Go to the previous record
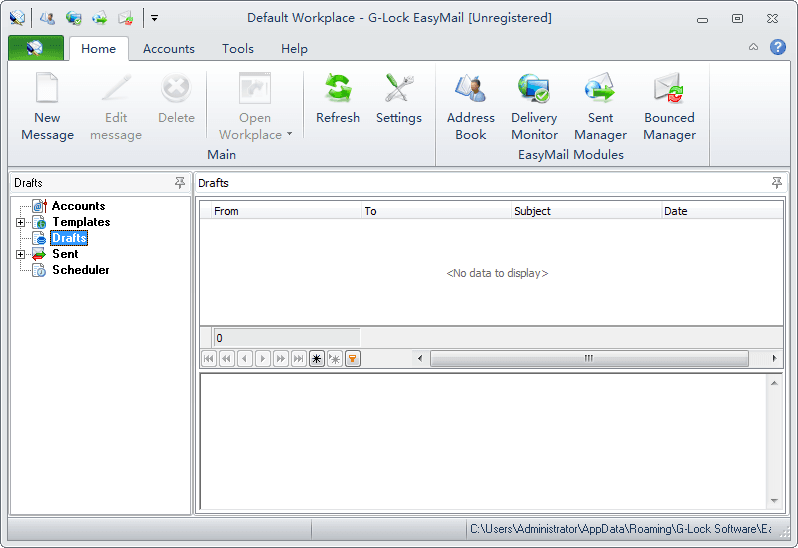The width and height of the screenshot is (798, 548). tap(245, 359)
